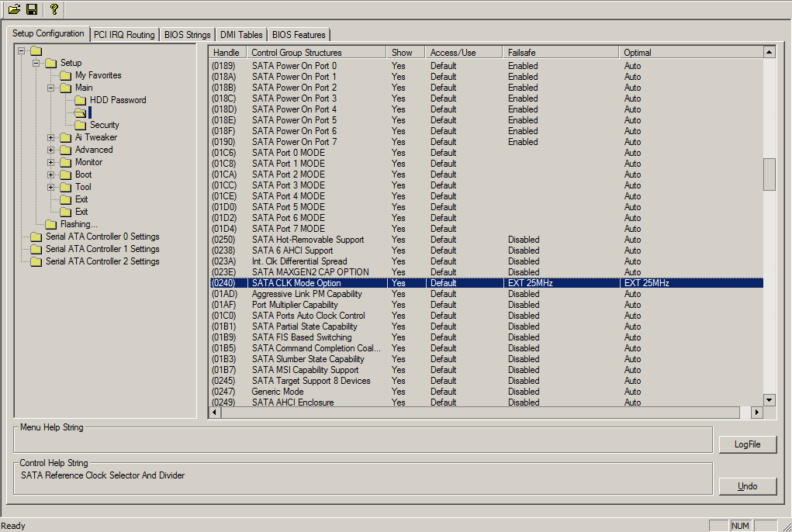Select Serial ATA Controller 1 Settings folder

coord(102,249)
